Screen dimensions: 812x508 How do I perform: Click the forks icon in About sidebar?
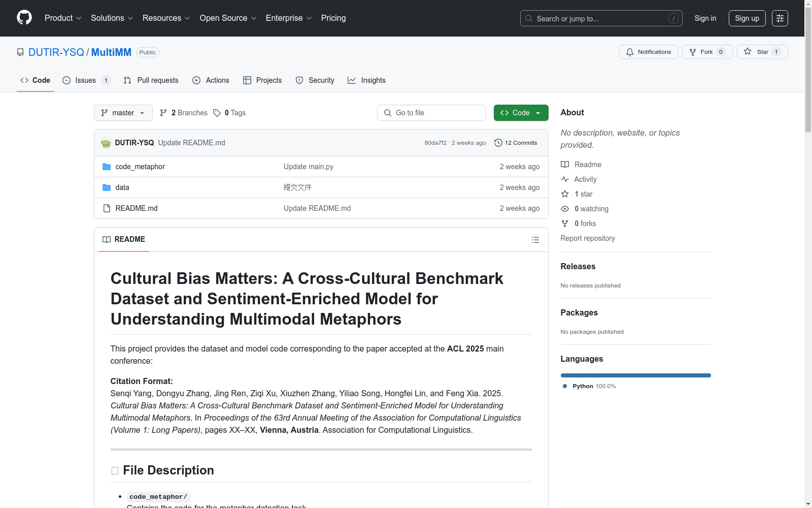point(565,224)
